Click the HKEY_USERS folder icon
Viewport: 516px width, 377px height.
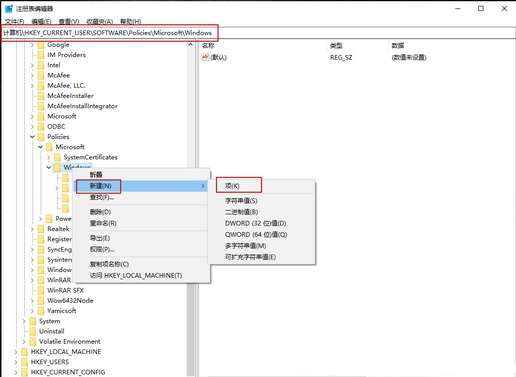(24, 362)
